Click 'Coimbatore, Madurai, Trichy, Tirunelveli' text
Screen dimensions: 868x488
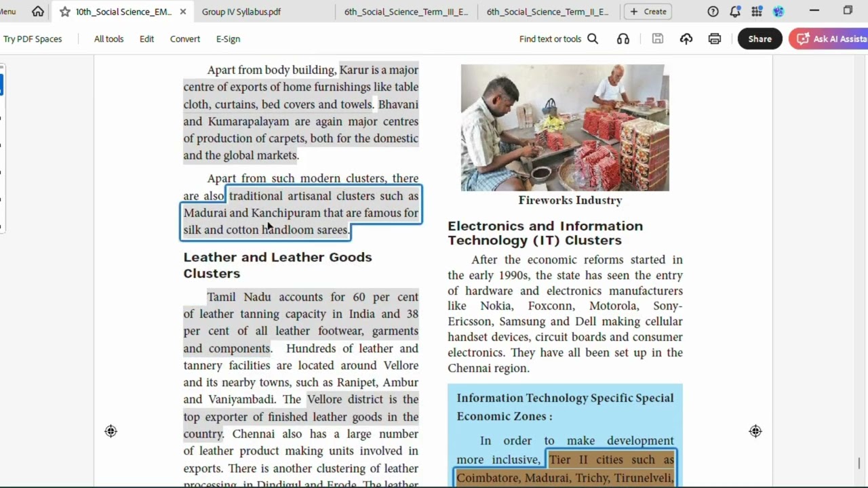coord(565,478)
